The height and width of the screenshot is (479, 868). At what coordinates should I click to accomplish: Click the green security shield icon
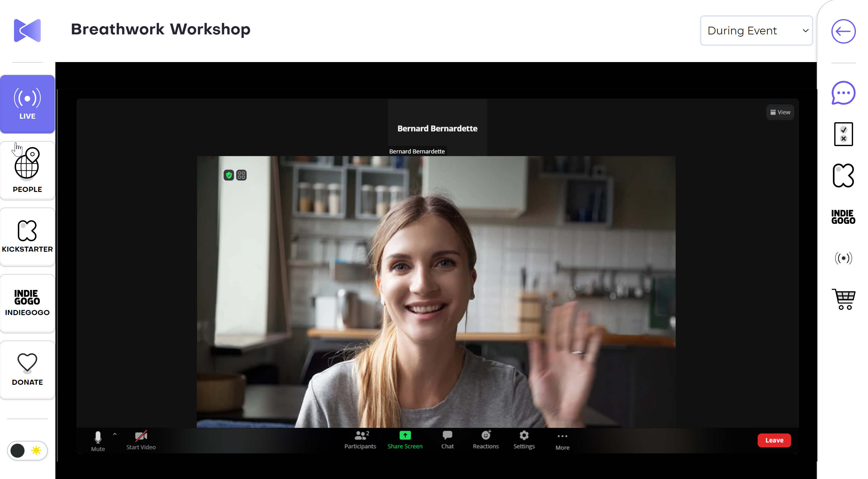point(229,175)
